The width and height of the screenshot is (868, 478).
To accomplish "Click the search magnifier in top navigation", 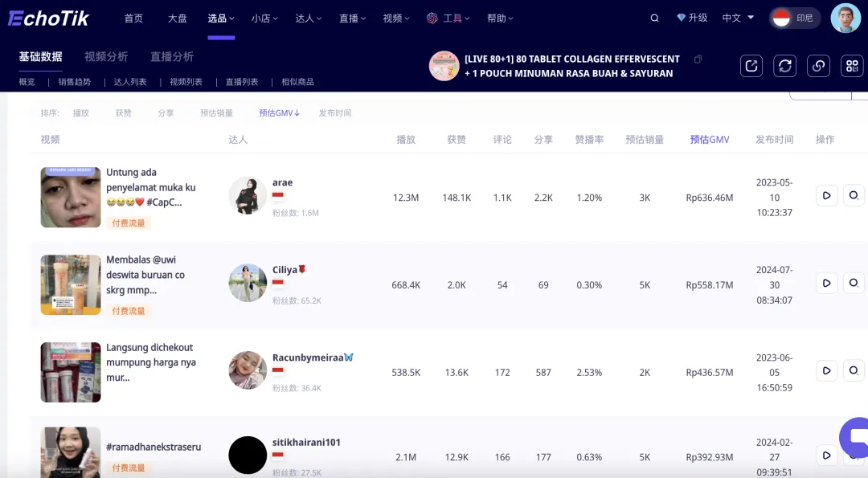I will coord(654,18).
